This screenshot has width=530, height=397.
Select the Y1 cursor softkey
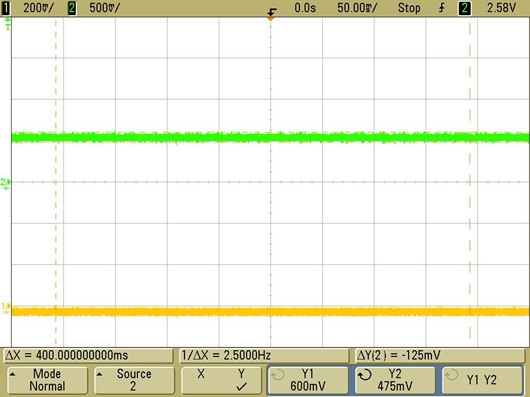308,380
